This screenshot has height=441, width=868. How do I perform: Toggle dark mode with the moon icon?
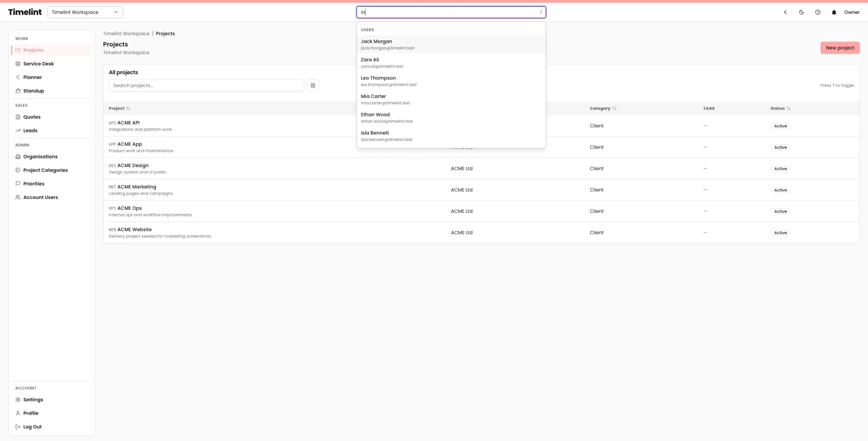point(801,12)
